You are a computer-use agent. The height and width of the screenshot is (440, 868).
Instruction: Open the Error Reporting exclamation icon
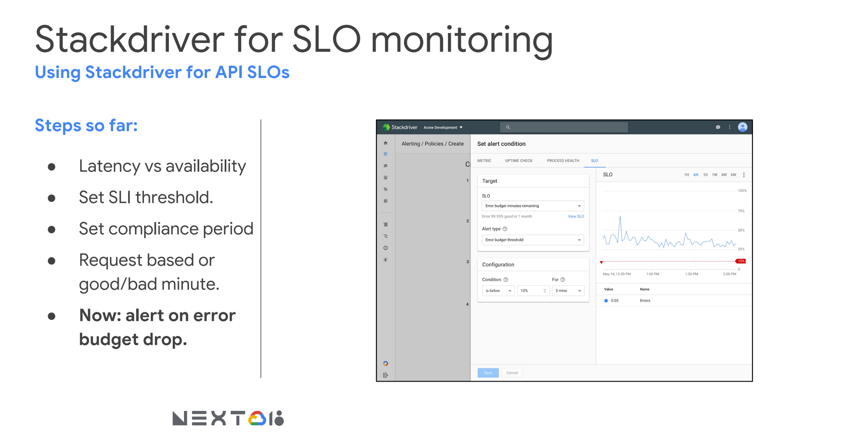[385, 248]
